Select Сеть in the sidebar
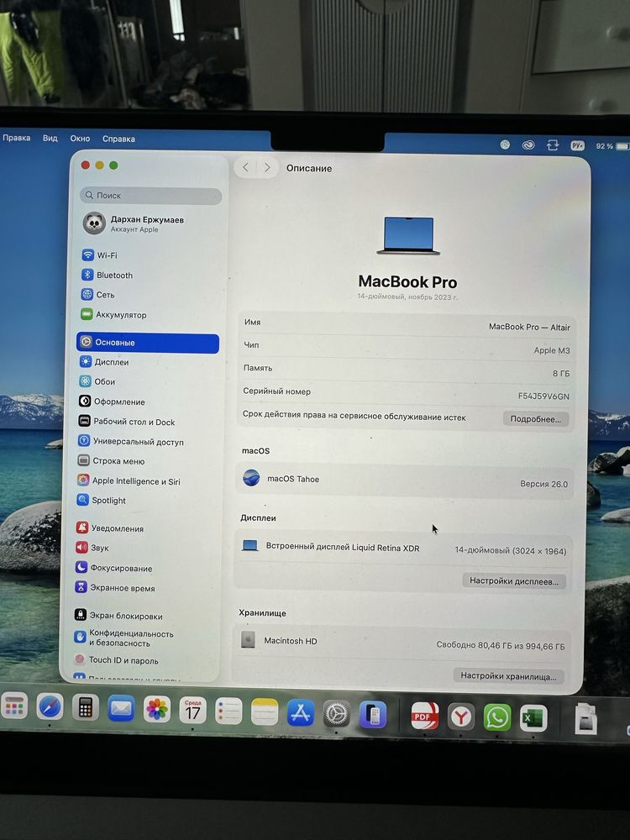Viewport: 630px width, 840px height. pyautogui.click(x=98, y=295)
